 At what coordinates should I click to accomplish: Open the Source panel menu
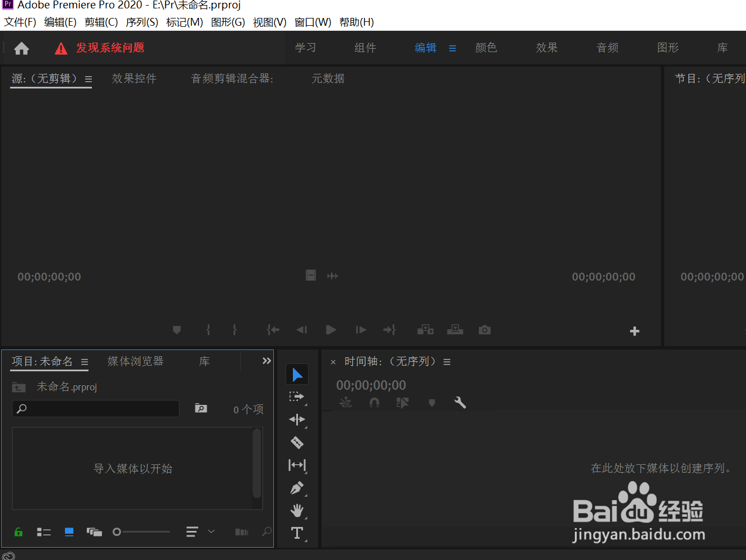click(x=88, y=80)
